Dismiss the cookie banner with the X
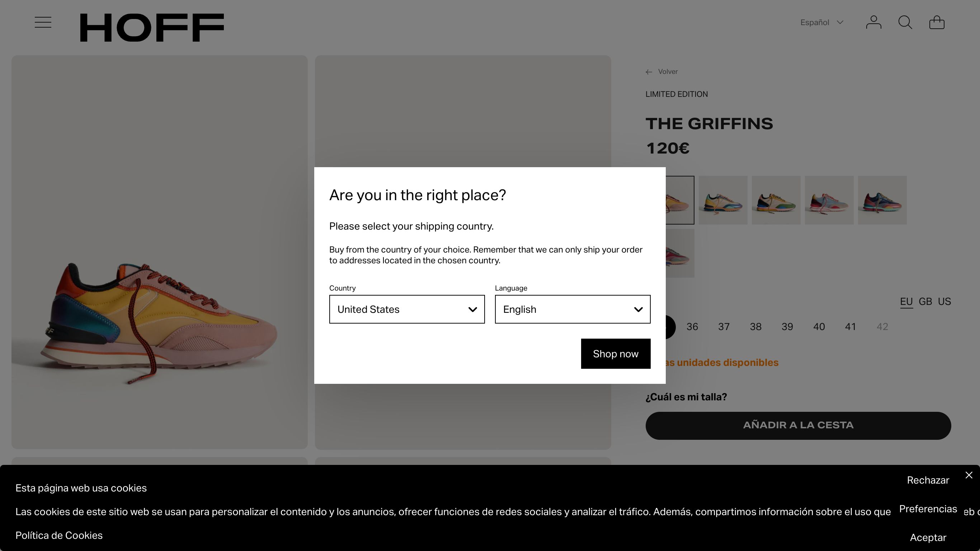Image resolution: width=980 pixels, height=551 pixels. [x=968, y=475]
